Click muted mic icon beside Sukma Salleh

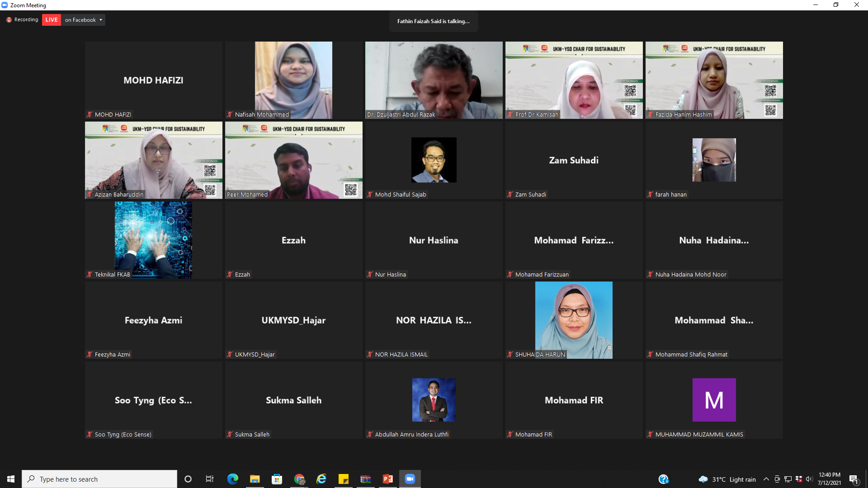[230, 434]
